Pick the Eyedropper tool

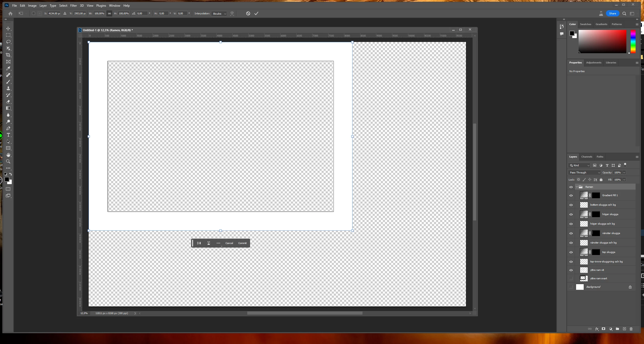click(x=8, y=68)
